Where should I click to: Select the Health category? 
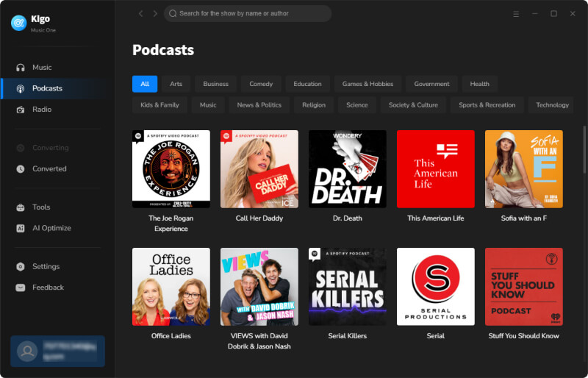coord(480,84)
